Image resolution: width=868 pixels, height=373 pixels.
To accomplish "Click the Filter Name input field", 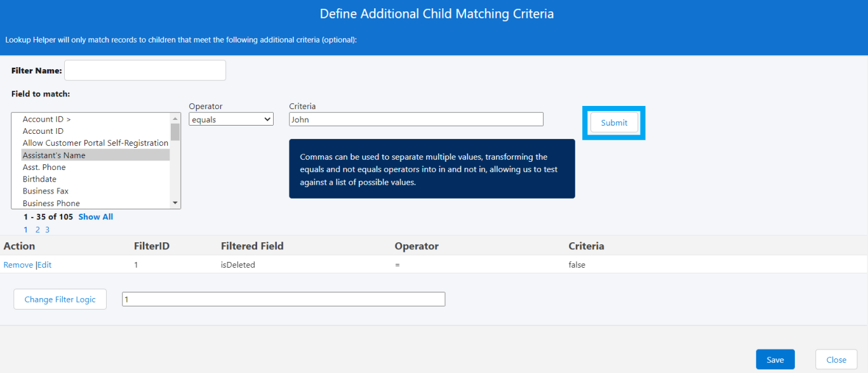I will point(145,70).
